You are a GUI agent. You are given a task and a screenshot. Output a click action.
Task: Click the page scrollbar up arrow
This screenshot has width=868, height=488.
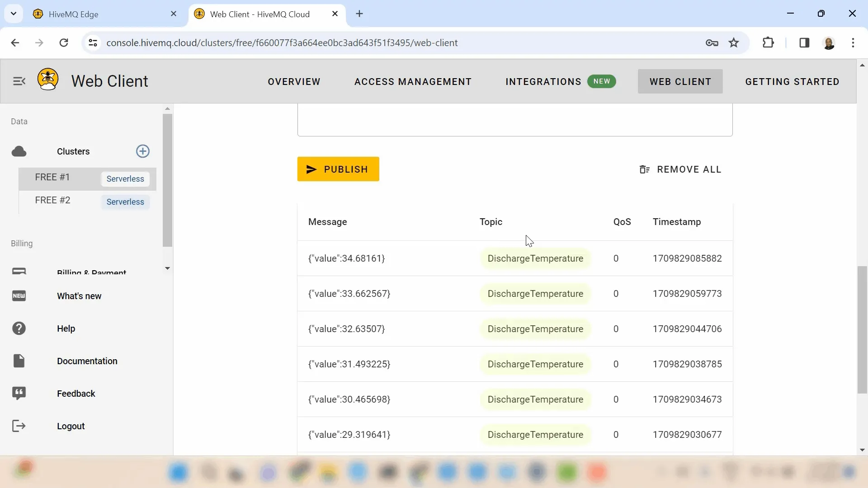(862, 65)
